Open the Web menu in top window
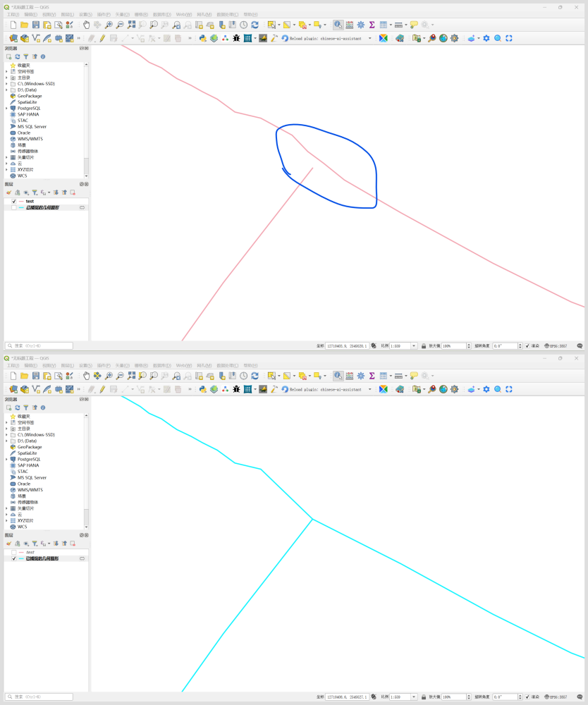Screen dimensions: 588x705 tap(183, 14)
